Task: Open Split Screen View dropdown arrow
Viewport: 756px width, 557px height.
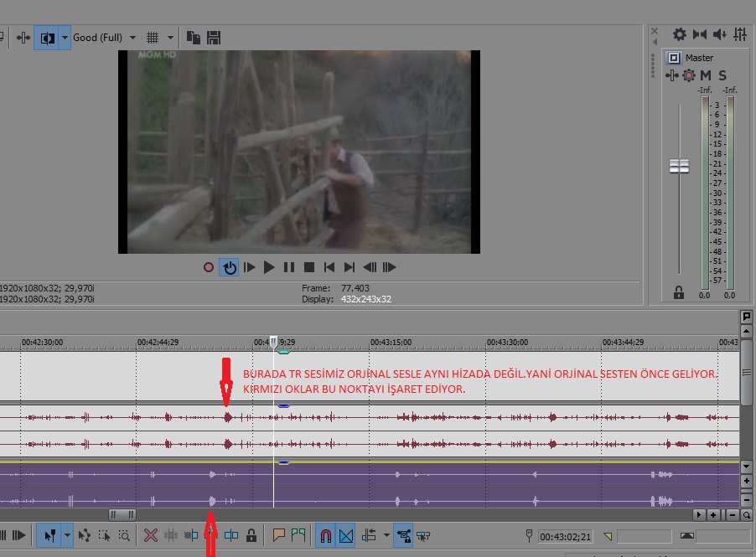Action: [x=65, y=38]
